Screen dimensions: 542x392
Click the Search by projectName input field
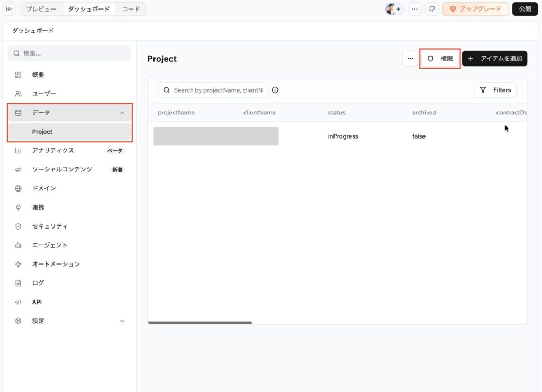tap(217, 90)
